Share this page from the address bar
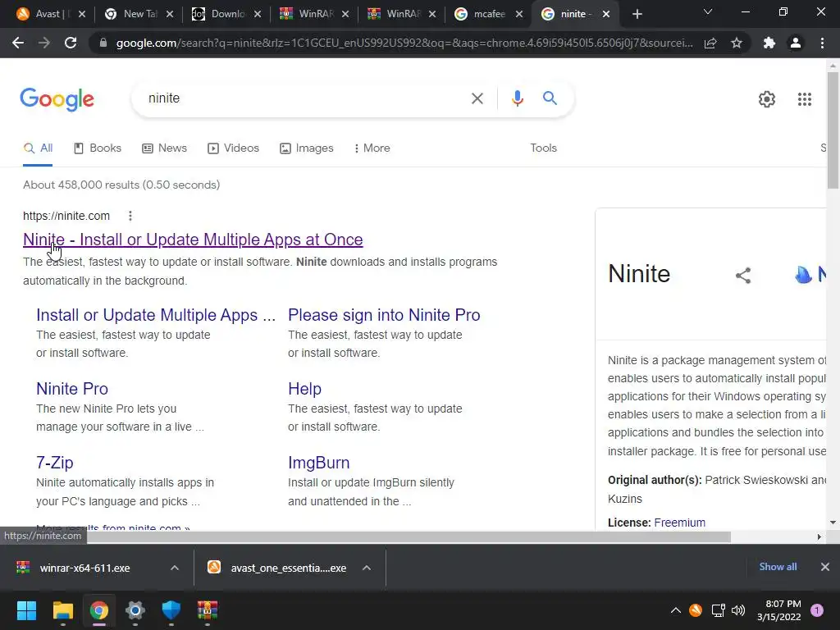This screenshot has height=630, width=840. pyautogui.click(x=710, y=43)
